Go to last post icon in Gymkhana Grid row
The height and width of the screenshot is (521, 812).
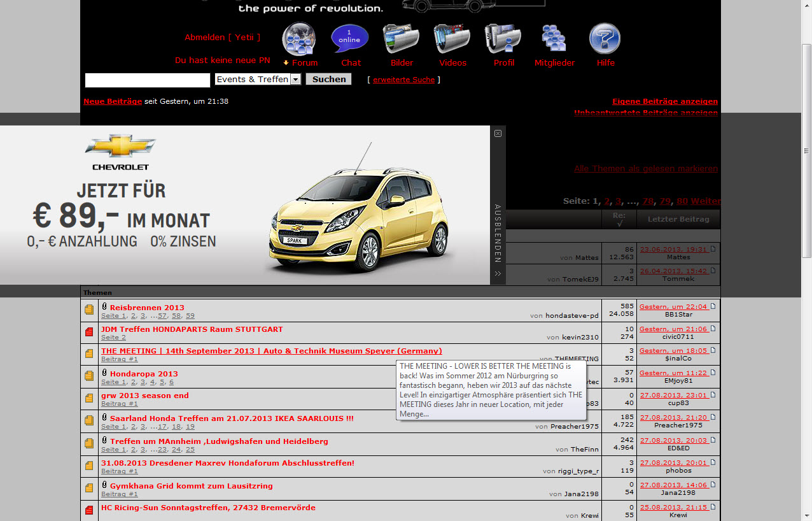pos(713,485)
